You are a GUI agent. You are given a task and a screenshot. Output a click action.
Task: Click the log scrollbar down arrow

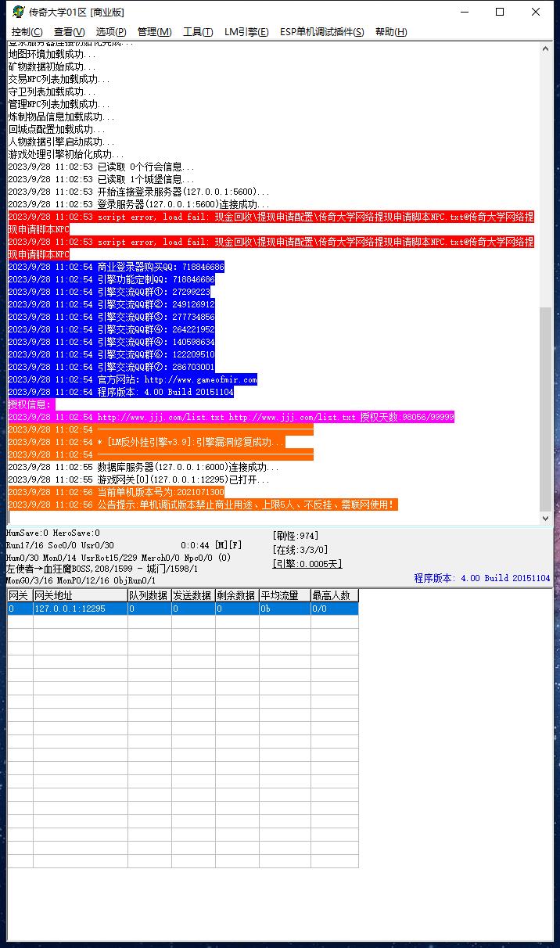pyautogui.click(x=546, y=518)
